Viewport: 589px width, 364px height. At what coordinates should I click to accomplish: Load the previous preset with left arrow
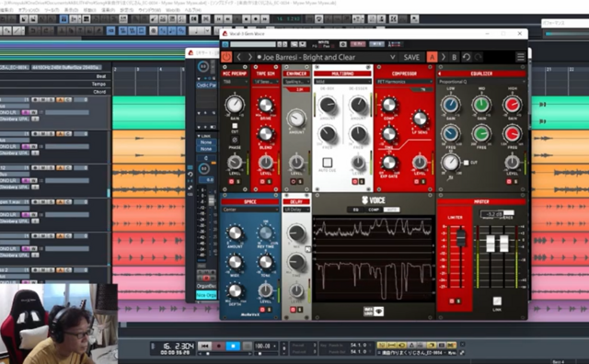pyautogui.click(x=239, y=57)
